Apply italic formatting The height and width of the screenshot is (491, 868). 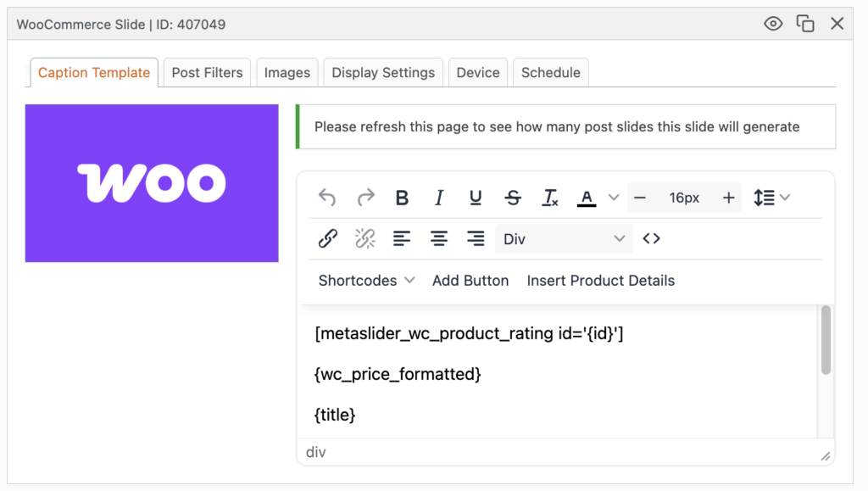point(438,197)
